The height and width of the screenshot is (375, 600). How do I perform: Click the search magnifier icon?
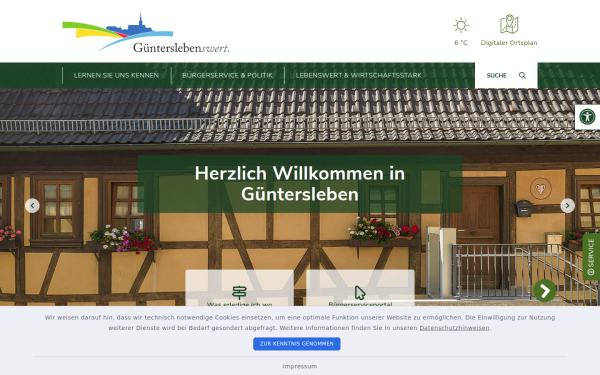[522, 75]
